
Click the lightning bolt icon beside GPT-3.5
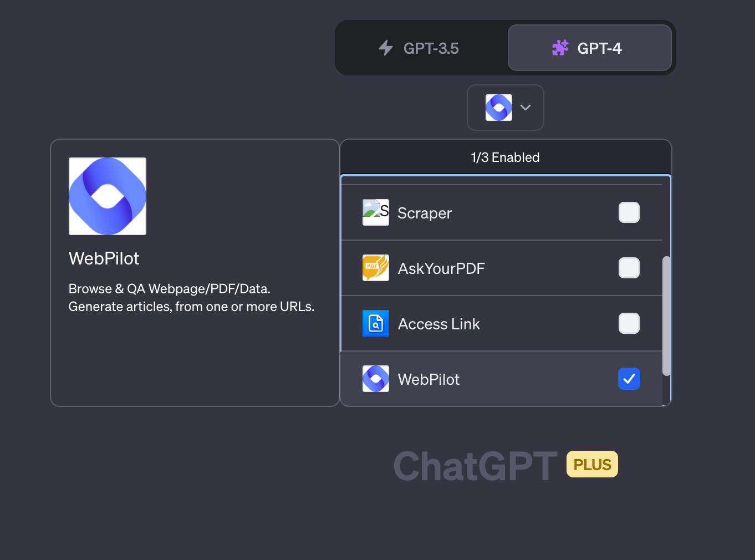click(386, 48)
